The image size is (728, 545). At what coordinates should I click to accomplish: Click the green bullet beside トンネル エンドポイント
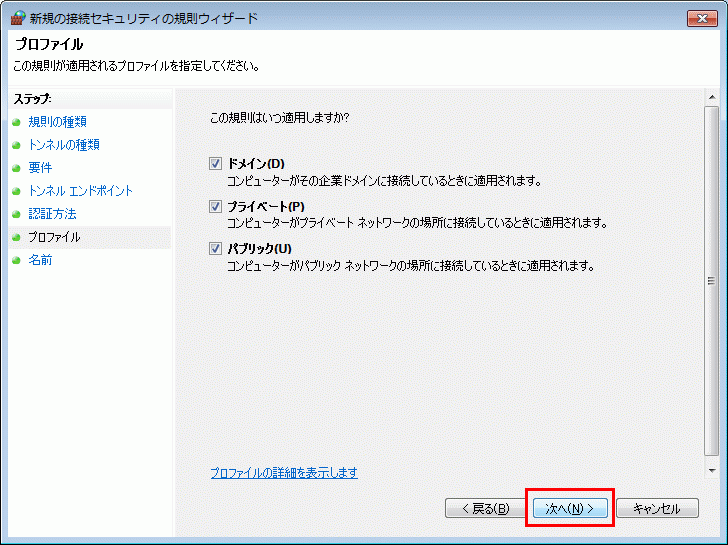pos(16,191)
